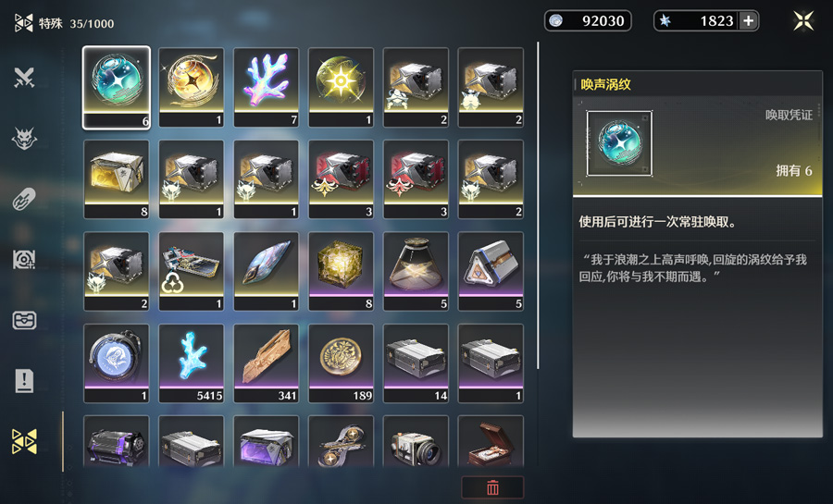Viewport: 833px width, 504px height.
Task: Click the red trash can delete button
Action: click(492, 487)
